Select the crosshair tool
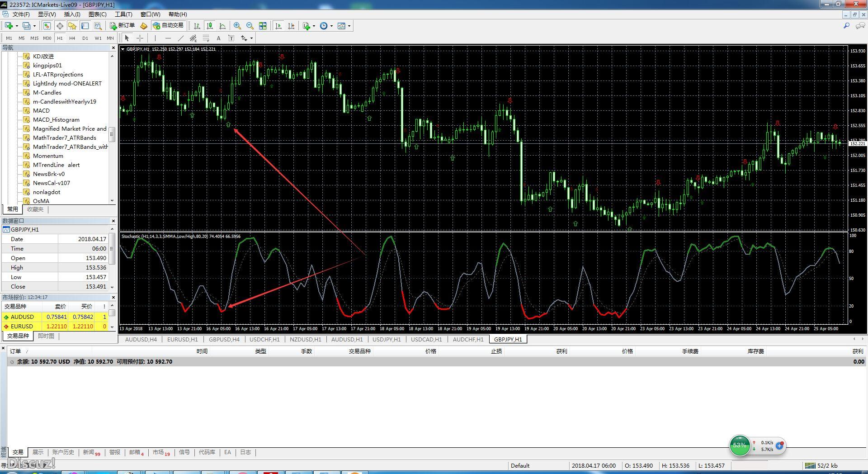The image size is (868, 474). [140, 38]
